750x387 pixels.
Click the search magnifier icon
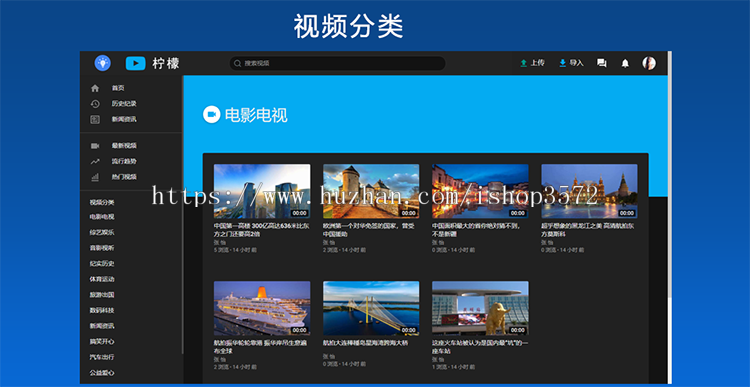click(237, 63)
